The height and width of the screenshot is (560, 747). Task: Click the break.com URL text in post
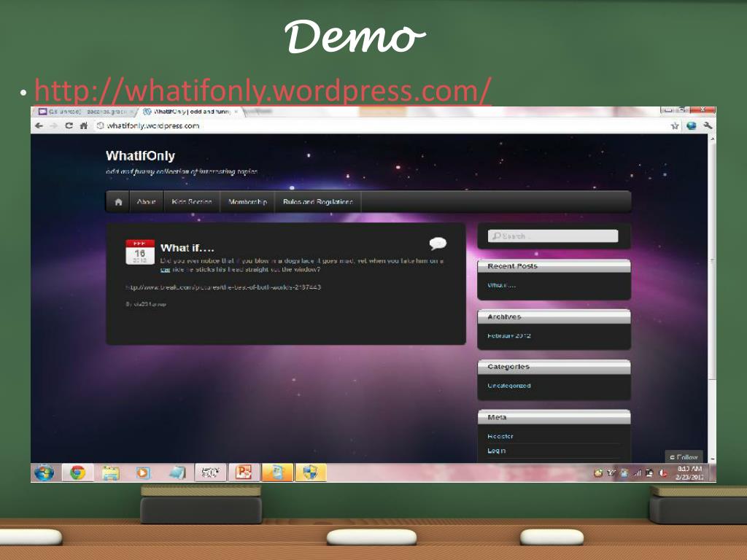coord(223,287)
